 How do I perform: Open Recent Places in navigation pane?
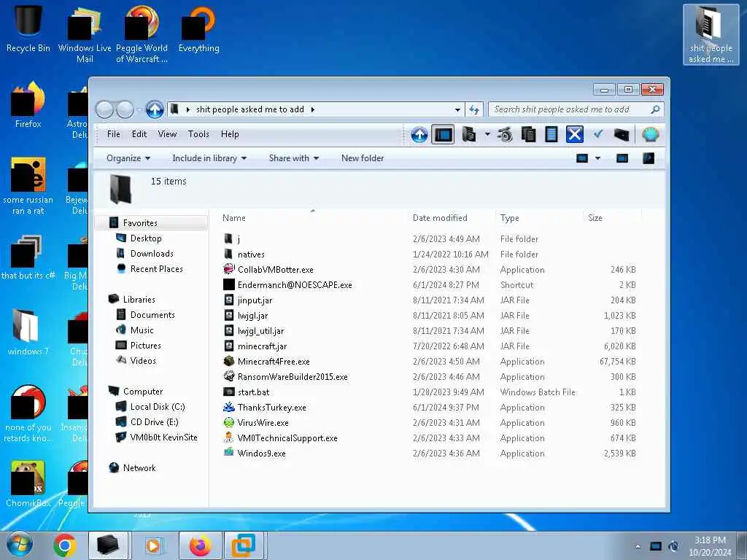coord(156,268)
